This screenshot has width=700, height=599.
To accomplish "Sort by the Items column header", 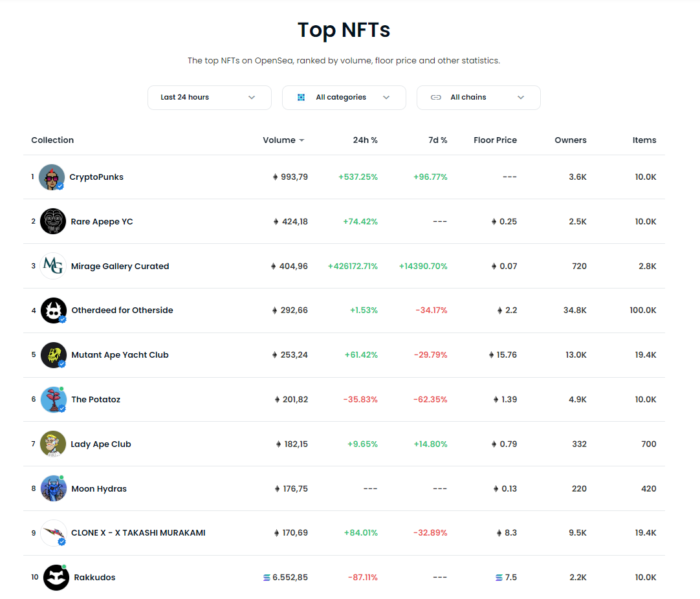I will point(644,140).
